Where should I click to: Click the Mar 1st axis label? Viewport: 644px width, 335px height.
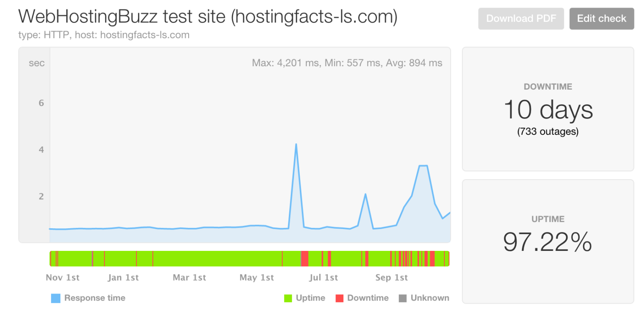190,277
